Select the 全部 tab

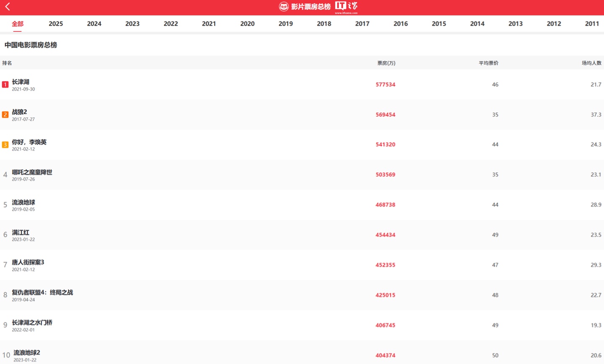click(18, 24)
